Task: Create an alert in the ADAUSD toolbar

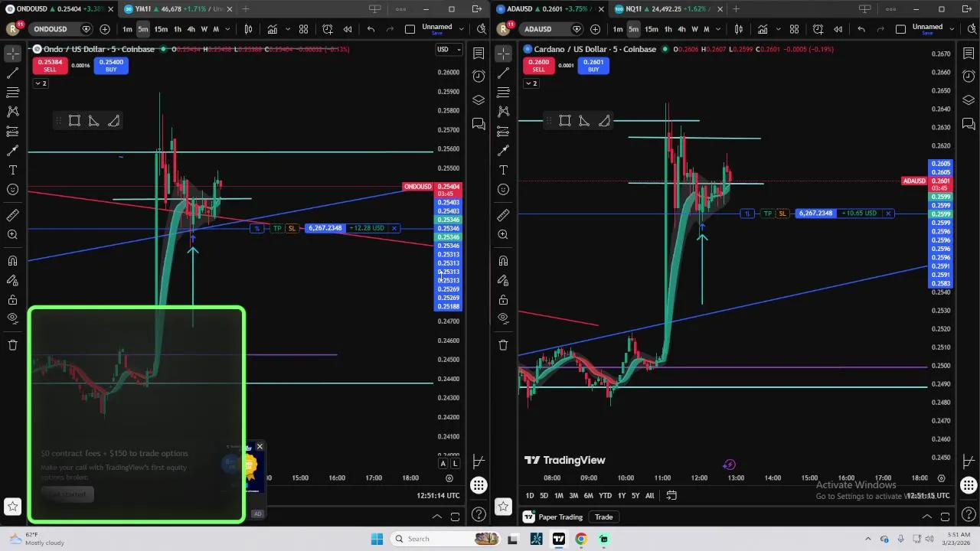Action: point(818,29)
